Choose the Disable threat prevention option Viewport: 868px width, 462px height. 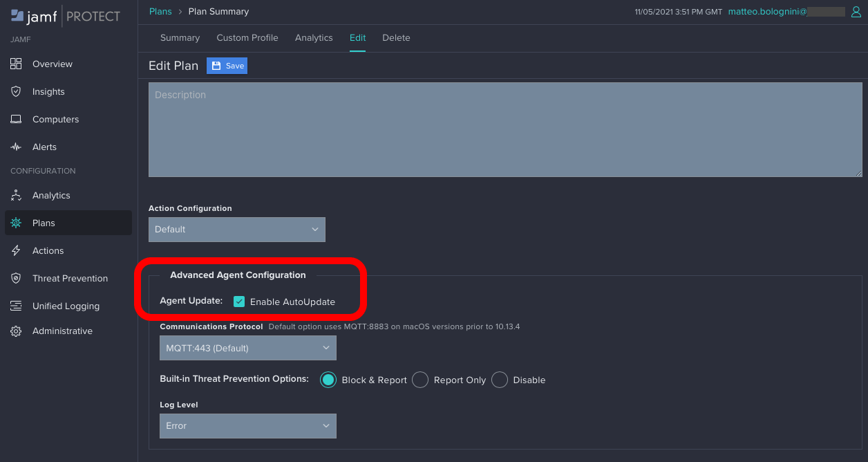[x=499, y=380]
